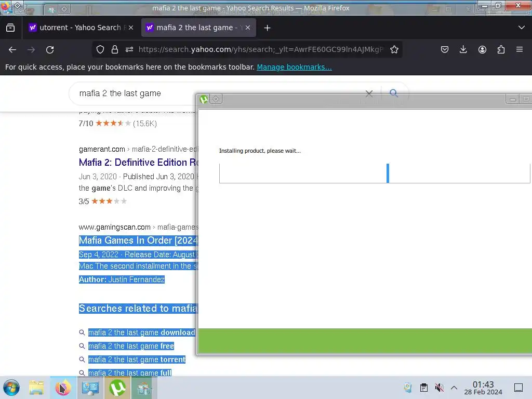
Task: Click author Justin Fernandez text
Action: [x=136, y=280]
